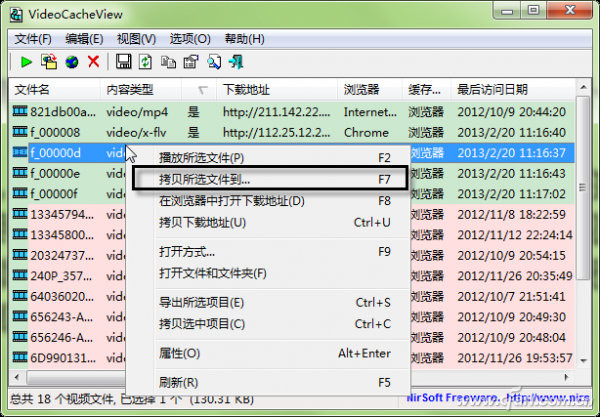Sort by the 浏览器 column header
The height and width of the screenshot is (417, 600).
[370, 90]
